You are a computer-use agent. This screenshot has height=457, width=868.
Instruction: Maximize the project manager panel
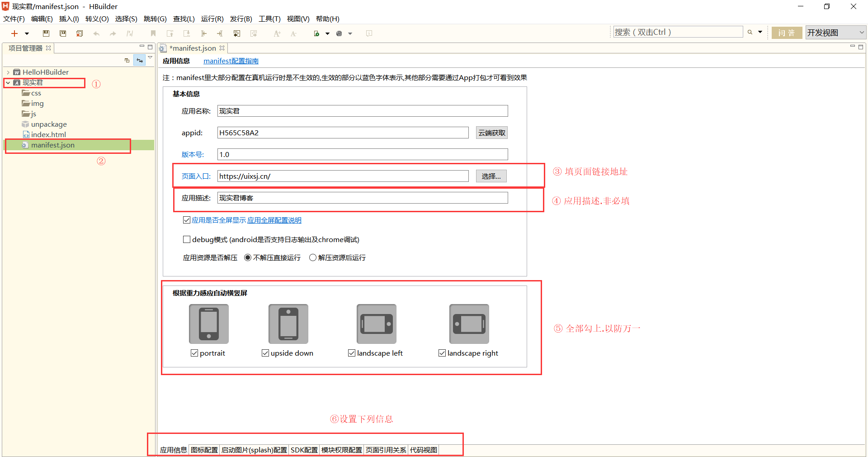point(150,47)
